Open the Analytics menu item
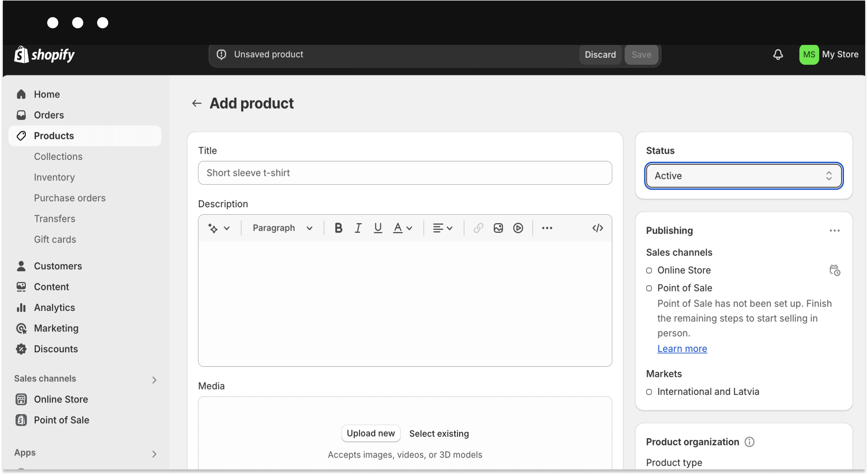868x475 pixels. pyautogui.click(x=54, y=307)
